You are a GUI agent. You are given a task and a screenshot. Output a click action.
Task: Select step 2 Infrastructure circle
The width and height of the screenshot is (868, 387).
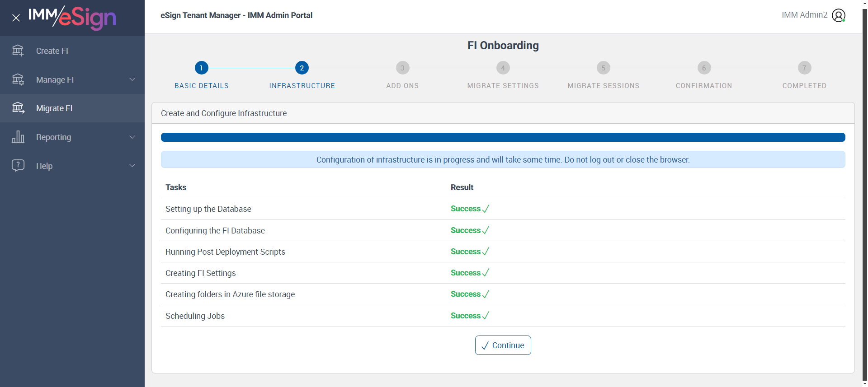[x=302, y=68]
